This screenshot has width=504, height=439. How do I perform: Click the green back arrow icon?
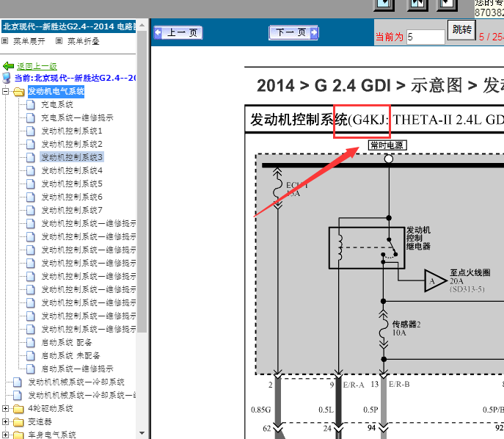point(8,66)
